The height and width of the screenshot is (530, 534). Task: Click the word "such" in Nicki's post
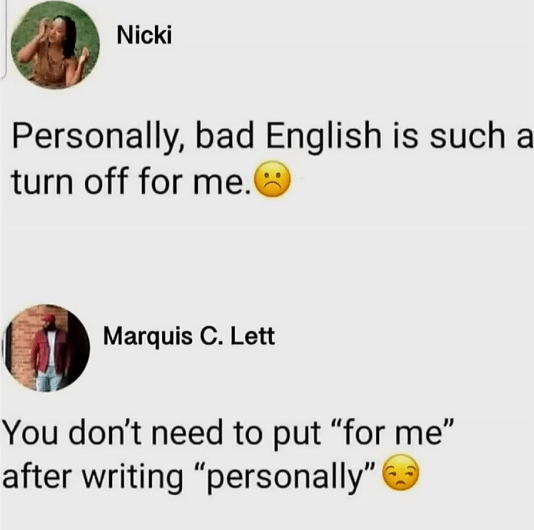pos(467,136)
